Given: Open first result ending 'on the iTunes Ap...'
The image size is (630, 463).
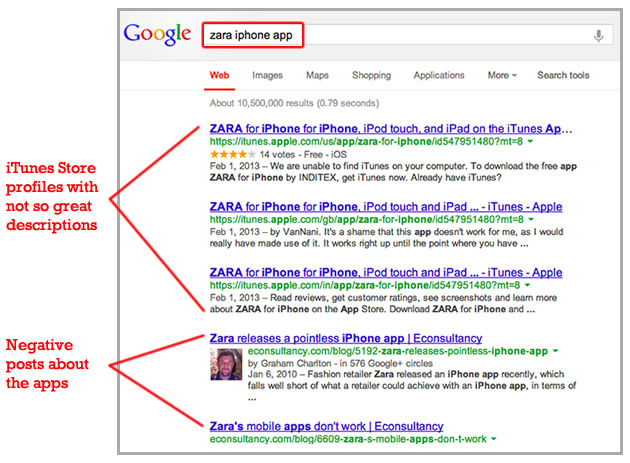Looking at the screenshot, I should pos(391,129).
